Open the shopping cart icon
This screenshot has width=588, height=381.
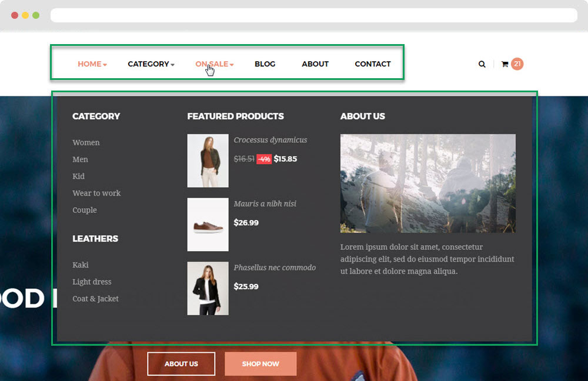click(505, 64)
